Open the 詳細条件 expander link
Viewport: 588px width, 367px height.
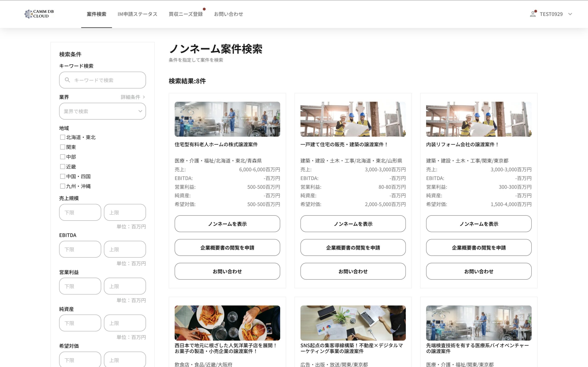point(133,97)
